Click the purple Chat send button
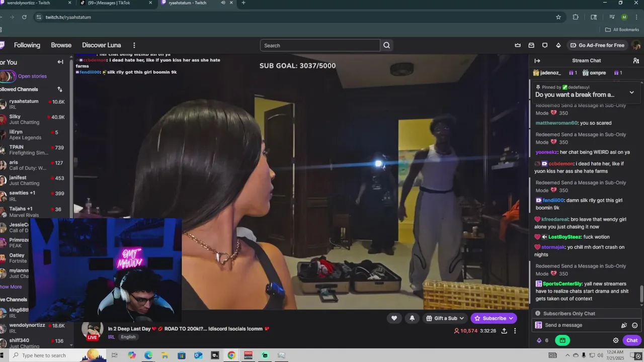The height and width of the screenshot is (362, 644). tap(632, 340)
